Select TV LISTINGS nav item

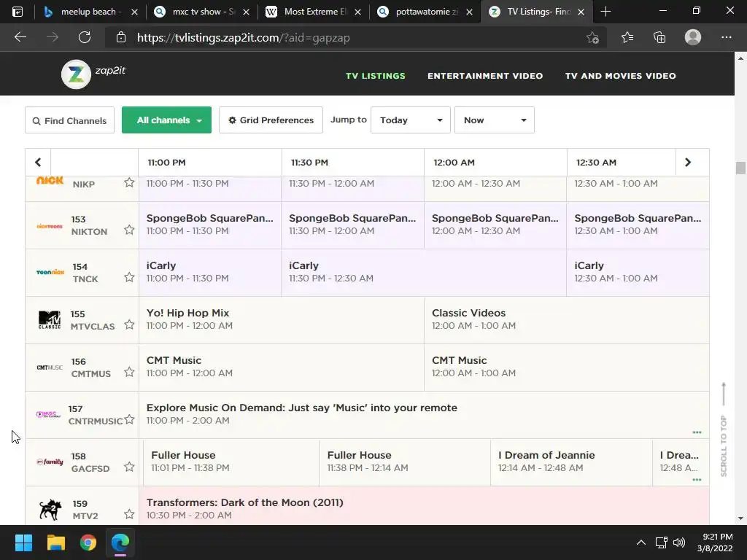click(376, 76)
